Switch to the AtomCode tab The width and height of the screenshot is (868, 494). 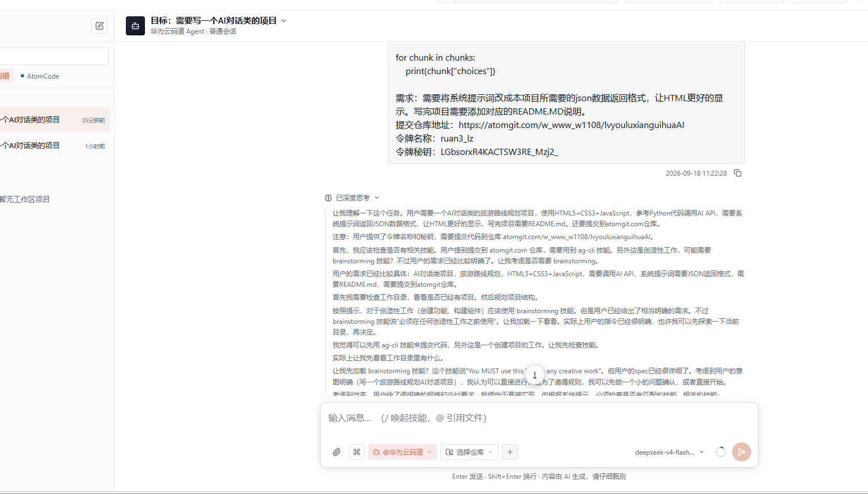[40, 76]
